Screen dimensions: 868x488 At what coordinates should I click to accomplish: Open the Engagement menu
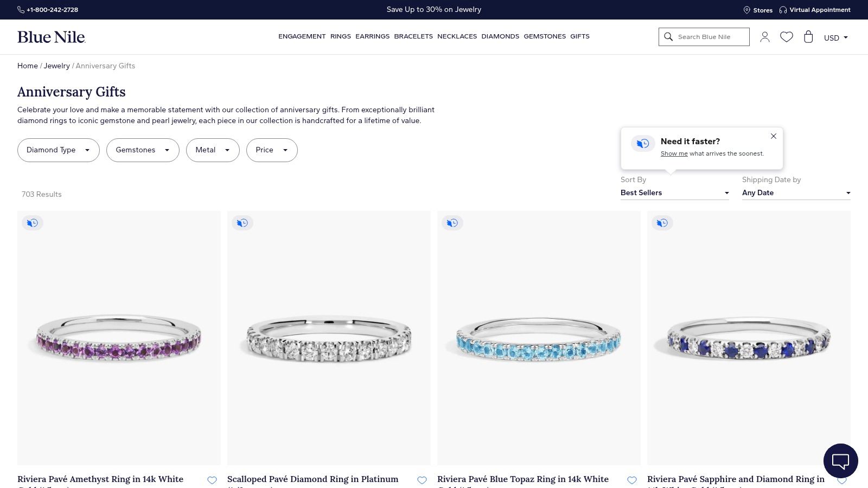(302, 36)
